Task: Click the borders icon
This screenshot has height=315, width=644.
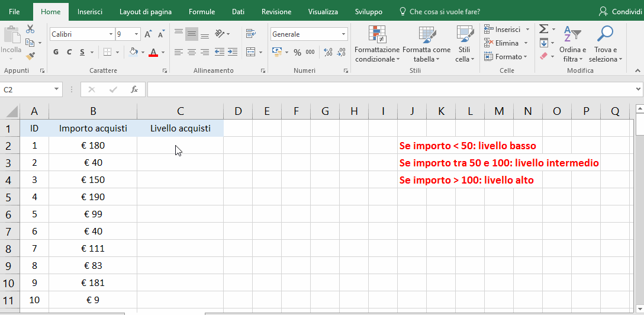Action: point(107,52)
